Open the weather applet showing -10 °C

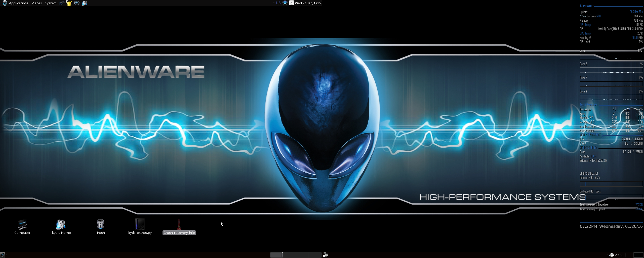click(616, 255)
